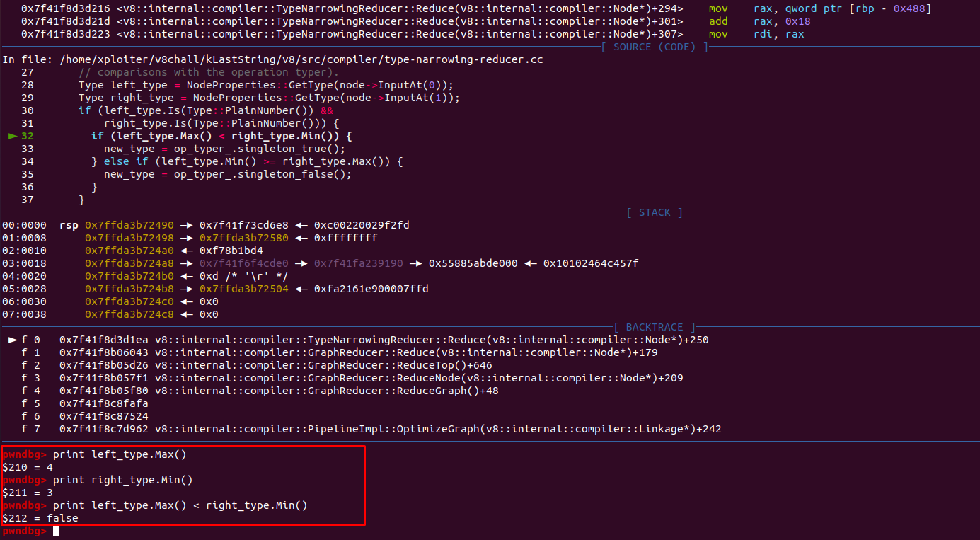This screenshot has height=540, width=980.
Task: Click the command 'print right_type.Min()'
Action: click(x=123, y=480)
